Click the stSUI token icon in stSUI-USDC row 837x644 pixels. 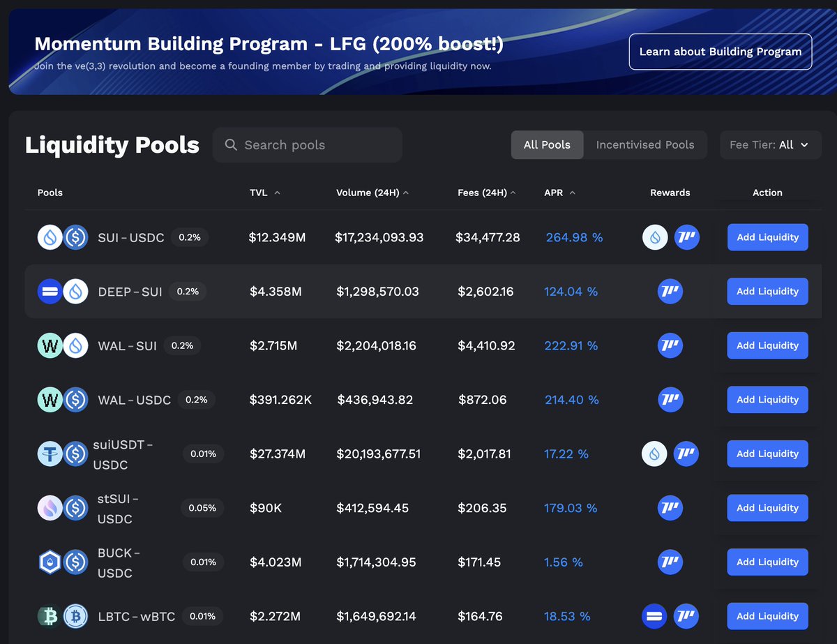(x=50, y=508)
